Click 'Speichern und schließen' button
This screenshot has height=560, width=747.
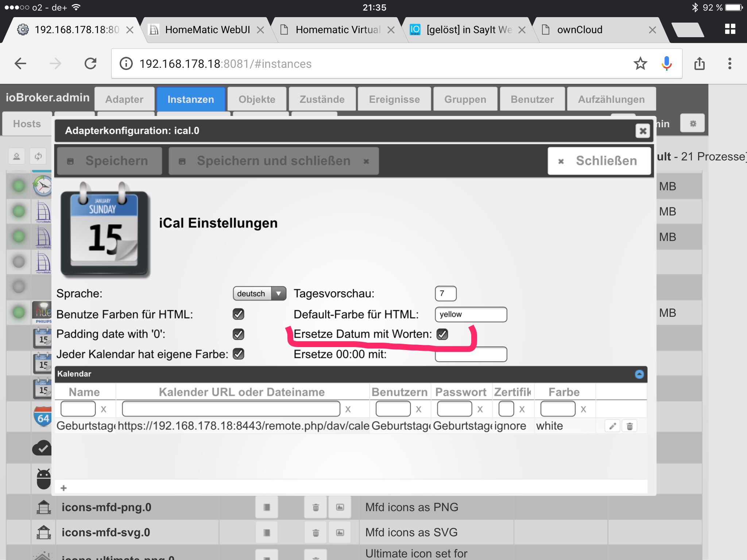click(x=274, y=161)
